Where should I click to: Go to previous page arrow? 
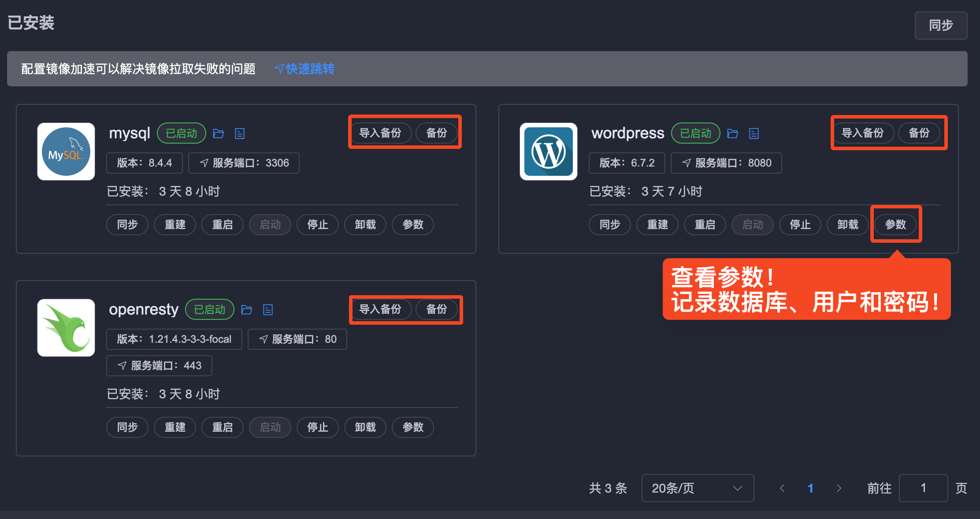point(782,488)
